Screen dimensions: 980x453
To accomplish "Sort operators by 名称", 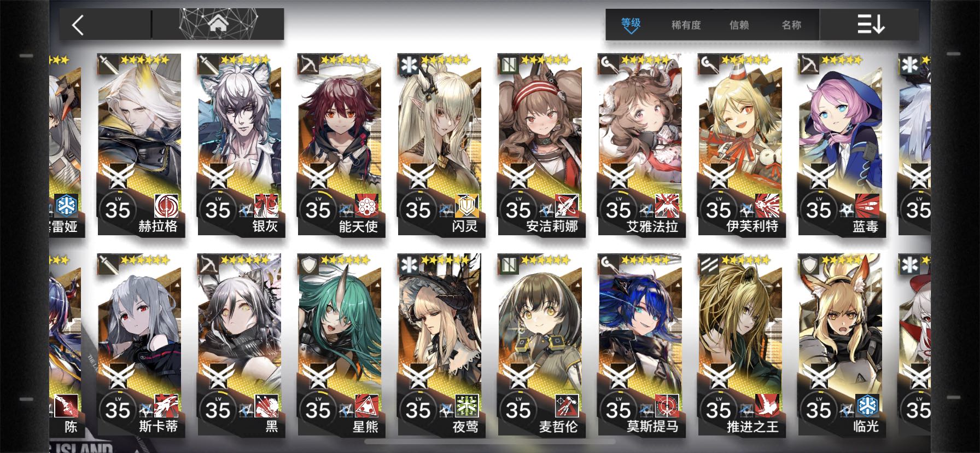I will 791,25.
